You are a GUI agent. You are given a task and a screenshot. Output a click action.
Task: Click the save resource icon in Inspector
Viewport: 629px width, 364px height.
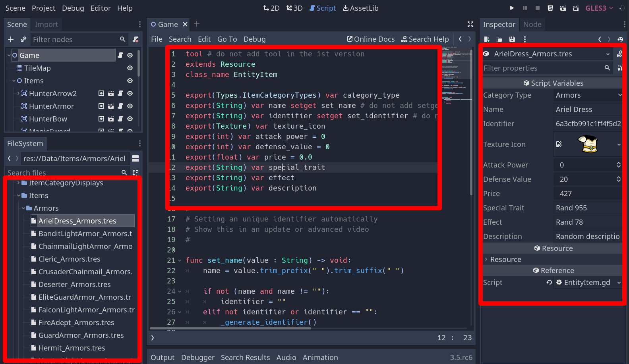pos(512,39)
